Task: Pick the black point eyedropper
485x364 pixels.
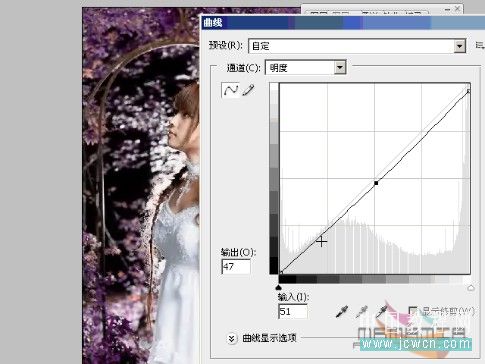Action: tap(342, 311)
